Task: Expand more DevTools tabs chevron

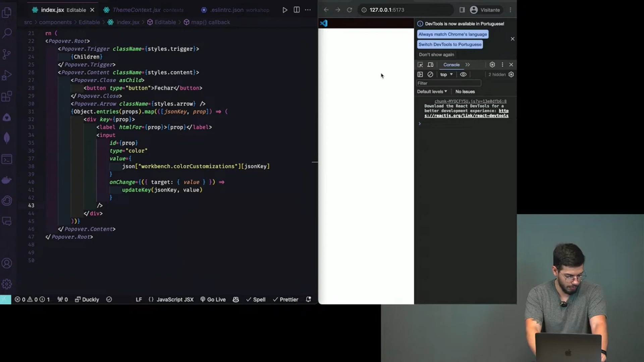Action: pos(468,65)
